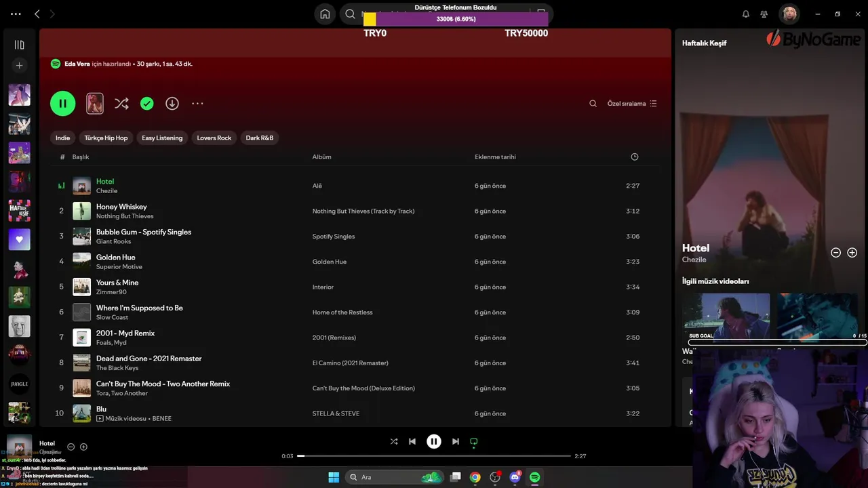This screenshot has height=488, width=868.
Task: Open the Zimmer90 artist link
Action: (x=111, y=292)
